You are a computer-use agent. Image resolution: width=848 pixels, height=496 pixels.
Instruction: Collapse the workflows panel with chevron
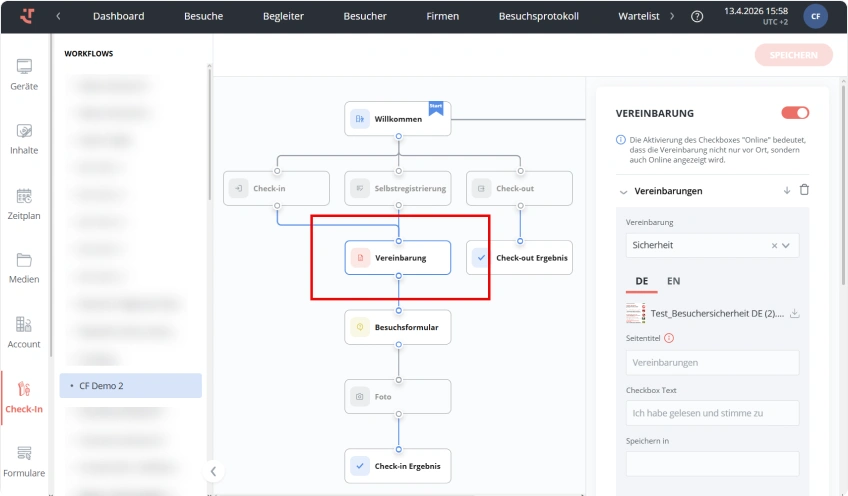tap(213, 471)
